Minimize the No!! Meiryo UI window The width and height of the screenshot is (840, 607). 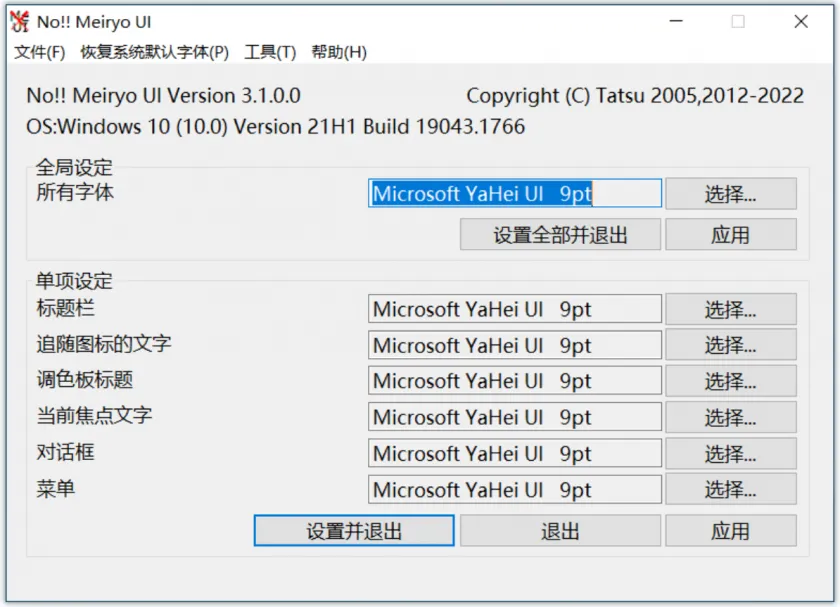click(x=677, y=21)
